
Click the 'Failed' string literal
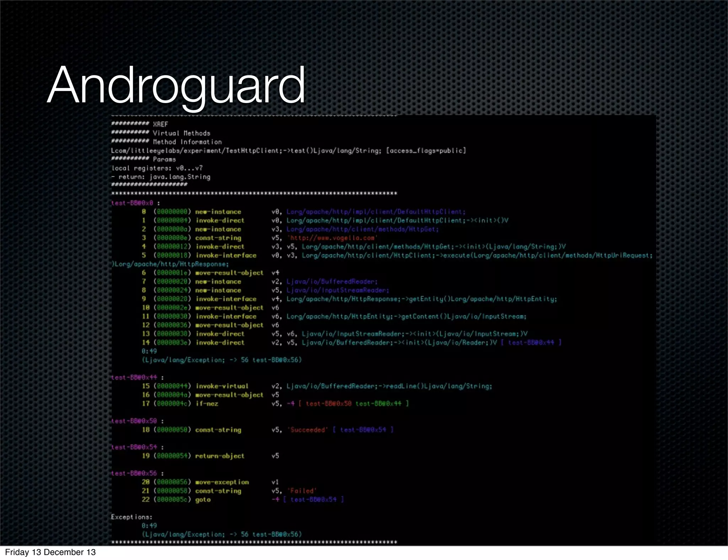pos(302,491)
